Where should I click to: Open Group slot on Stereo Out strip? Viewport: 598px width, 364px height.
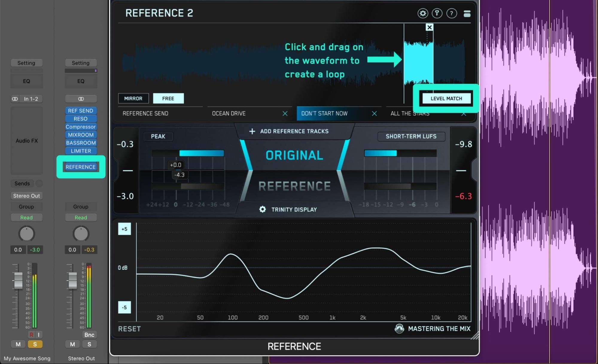(81, 207)
